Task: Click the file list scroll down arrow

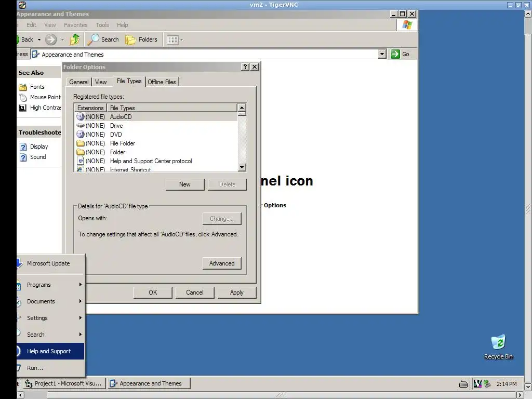Action: (x=242, y=167)
